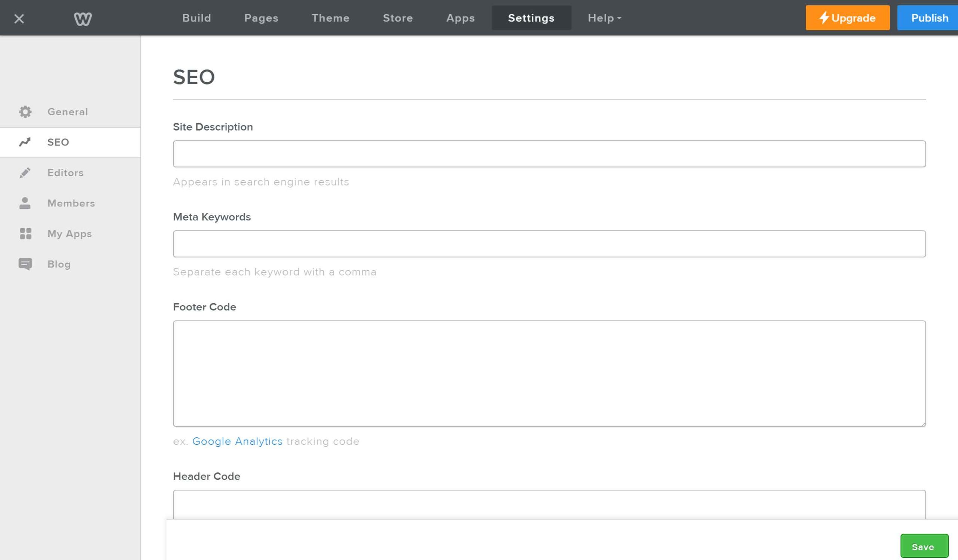
Task: Click the My Apps grid icon
Action: coord(25,234)
